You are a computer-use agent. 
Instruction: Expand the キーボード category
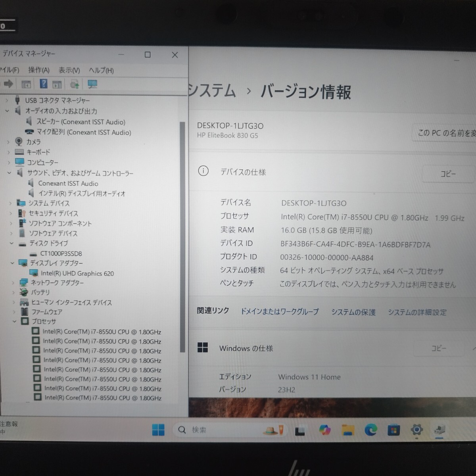point(10,152)
